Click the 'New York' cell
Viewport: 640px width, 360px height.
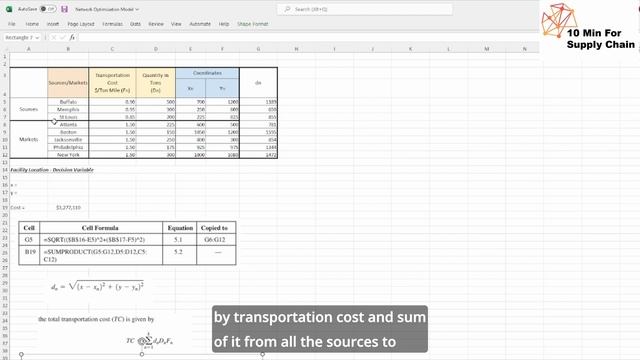click(x=68, y=155)
